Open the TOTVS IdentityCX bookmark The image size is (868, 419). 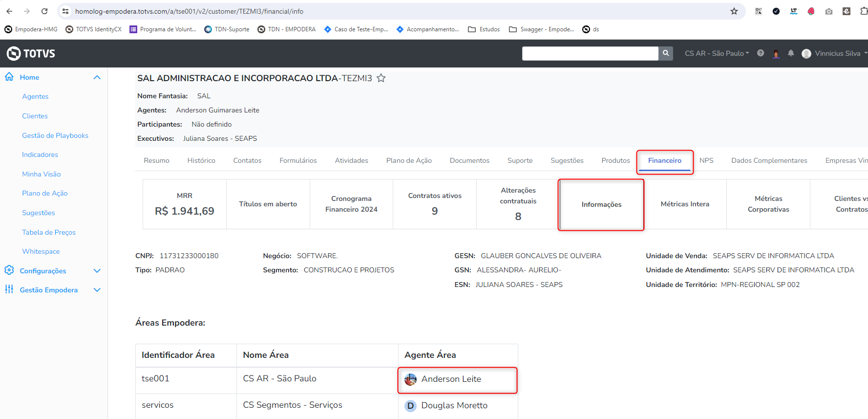93,29
